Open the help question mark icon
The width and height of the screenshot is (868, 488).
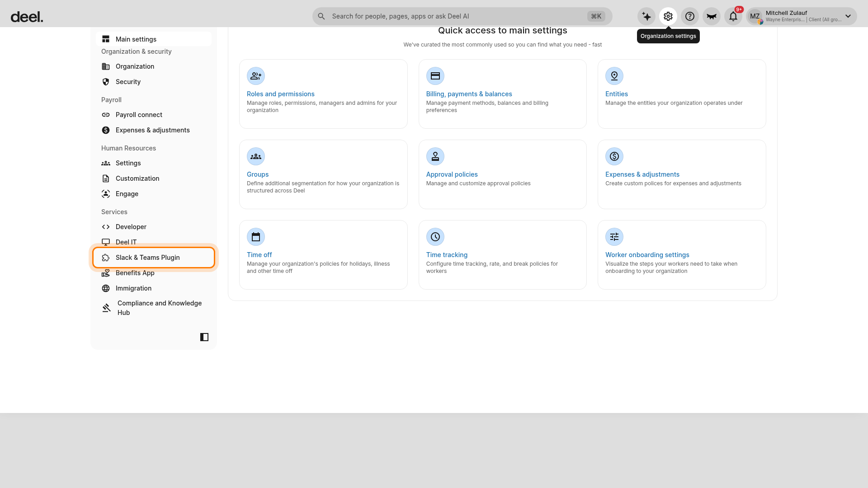click(x=690, y=16)
